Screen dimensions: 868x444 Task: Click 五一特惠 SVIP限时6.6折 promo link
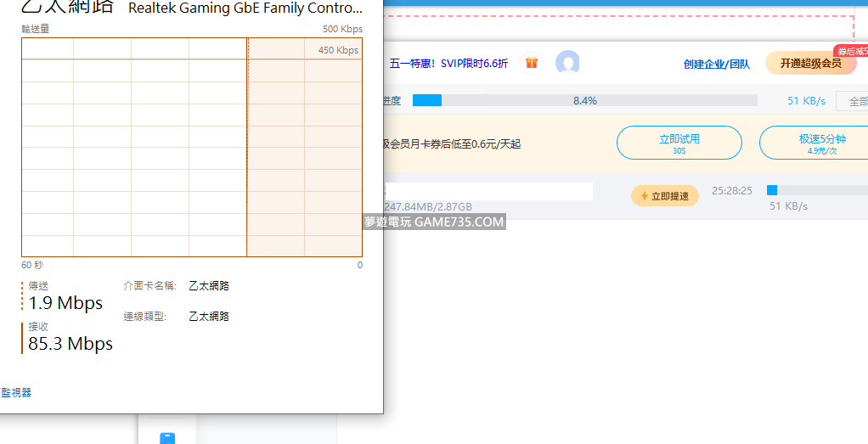(448, 63)
